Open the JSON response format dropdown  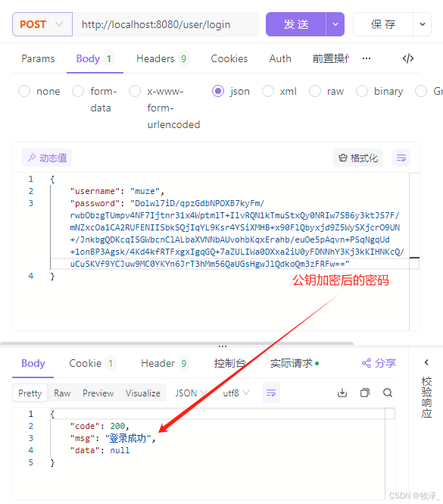point(191,393)
